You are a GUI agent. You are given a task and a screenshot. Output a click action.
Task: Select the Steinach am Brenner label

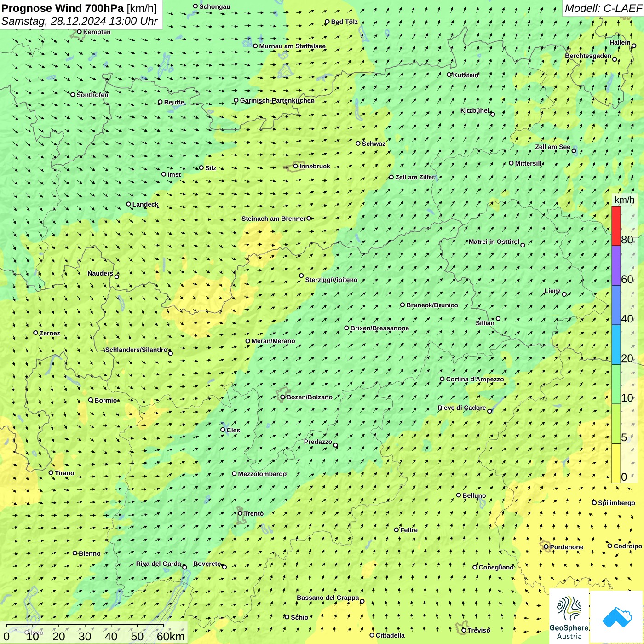pyautogui.click(x=274, y=218)
